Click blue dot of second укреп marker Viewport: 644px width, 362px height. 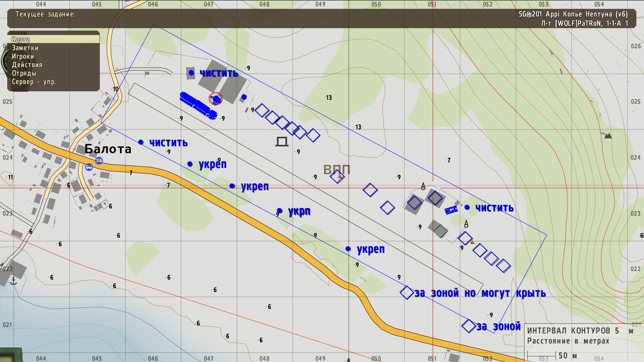[232, 186]
